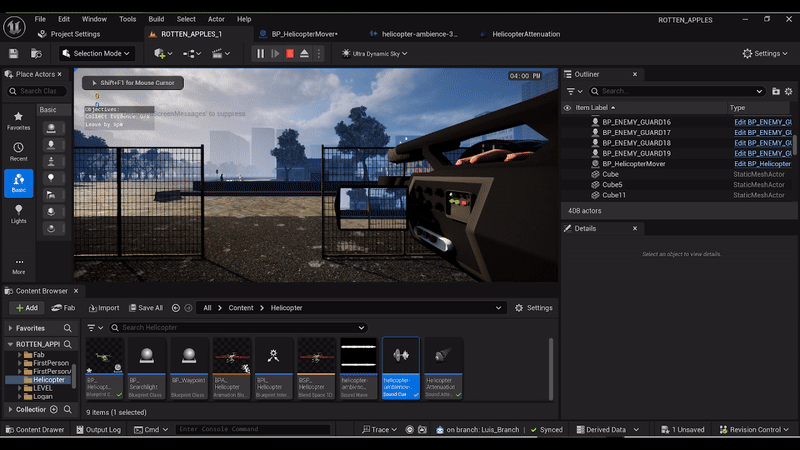Select helicopter-ambience Sound Cue thumbnail
The width and height of the screenshot is (800, 450).
(x=401, y=368)
